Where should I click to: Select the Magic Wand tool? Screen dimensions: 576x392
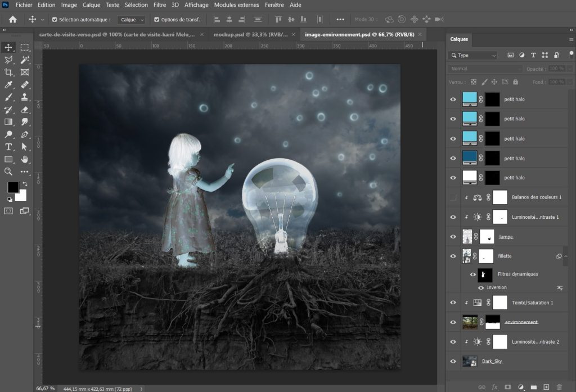(25, 60)
